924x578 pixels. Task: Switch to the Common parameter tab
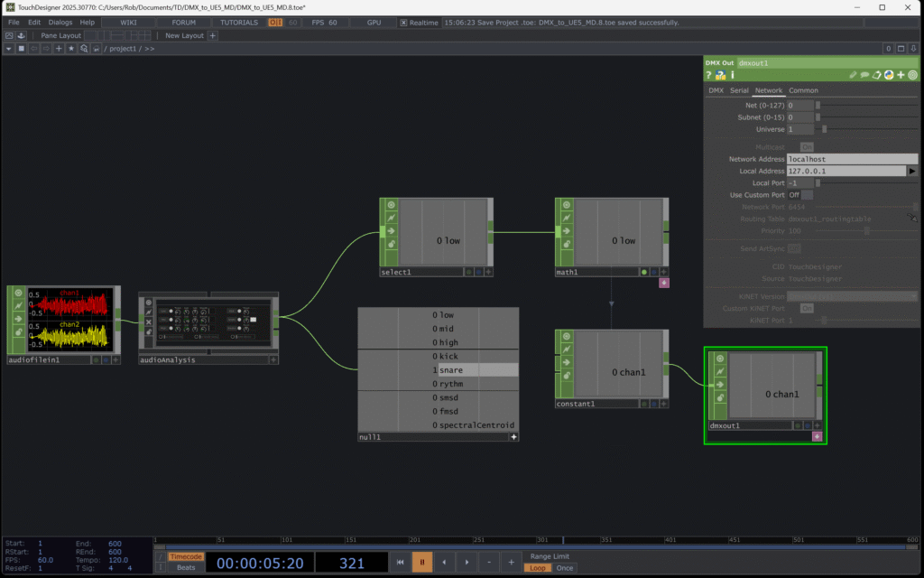(803, 90)
